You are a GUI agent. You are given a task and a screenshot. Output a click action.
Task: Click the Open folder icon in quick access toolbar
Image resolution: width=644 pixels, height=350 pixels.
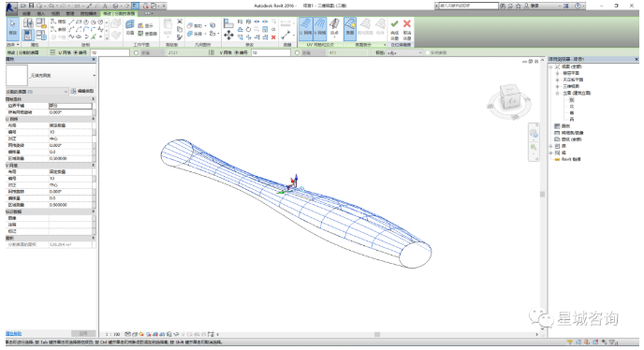pos(23,6)
